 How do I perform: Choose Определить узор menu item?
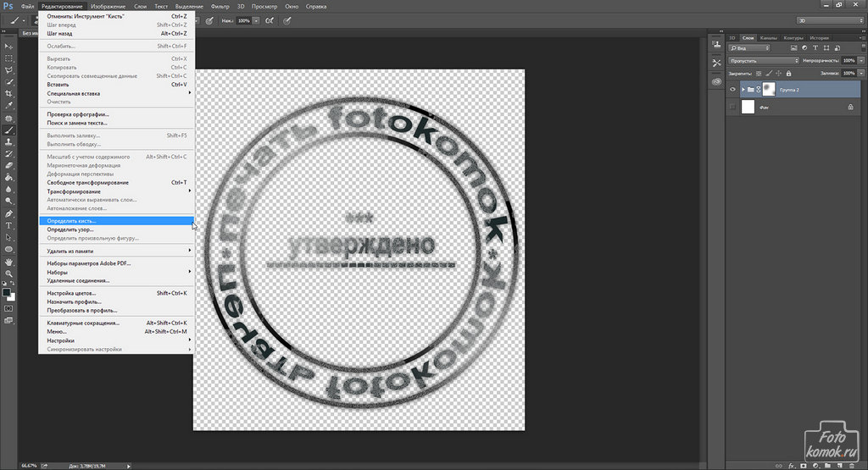point(116,229)
